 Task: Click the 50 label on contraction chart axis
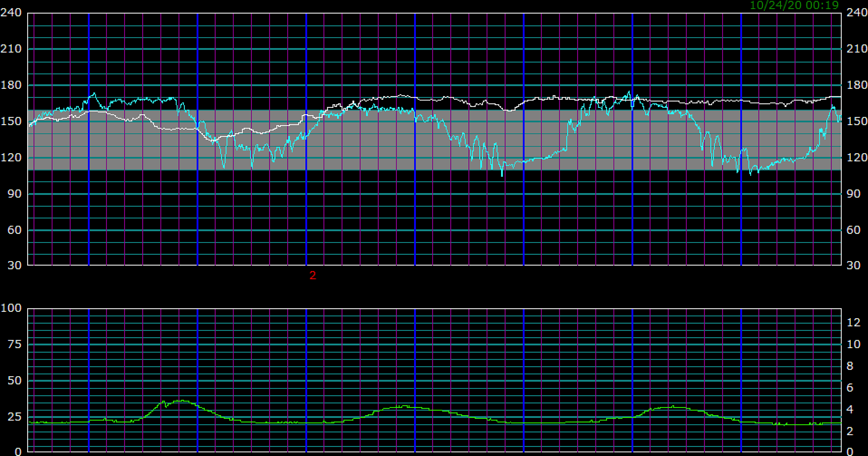click(15, 381)
